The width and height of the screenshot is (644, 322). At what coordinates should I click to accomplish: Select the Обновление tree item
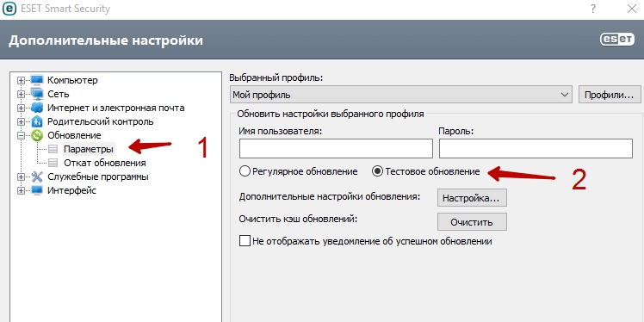[x=74, y=135]
